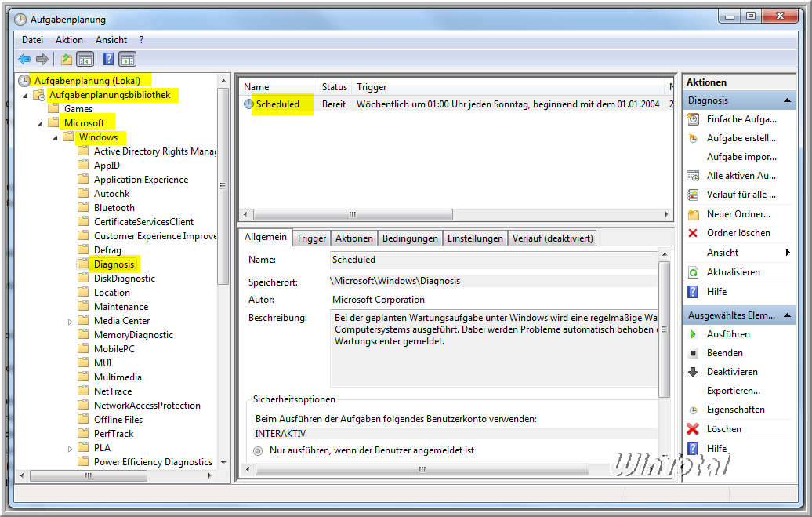
Task: Collapse the Diagnosis section in Aktionen panel
Action: tap(788, 100)
